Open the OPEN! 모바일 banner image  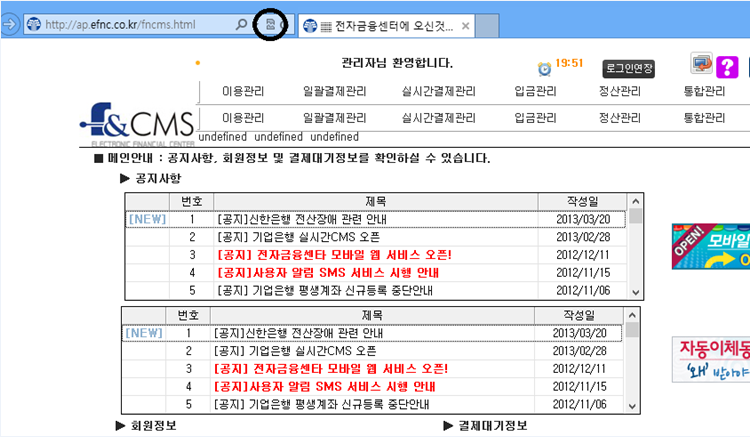pos(711,246)
